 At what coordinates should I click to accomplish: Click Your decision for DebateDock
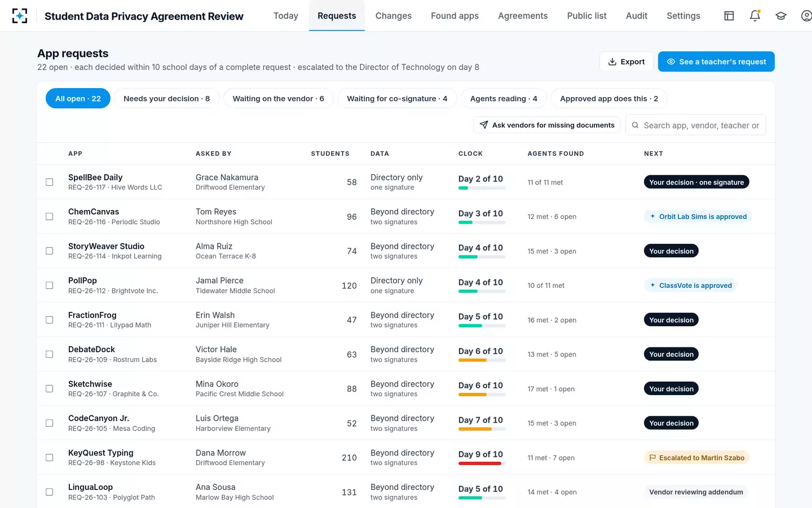tap(671, 354)
